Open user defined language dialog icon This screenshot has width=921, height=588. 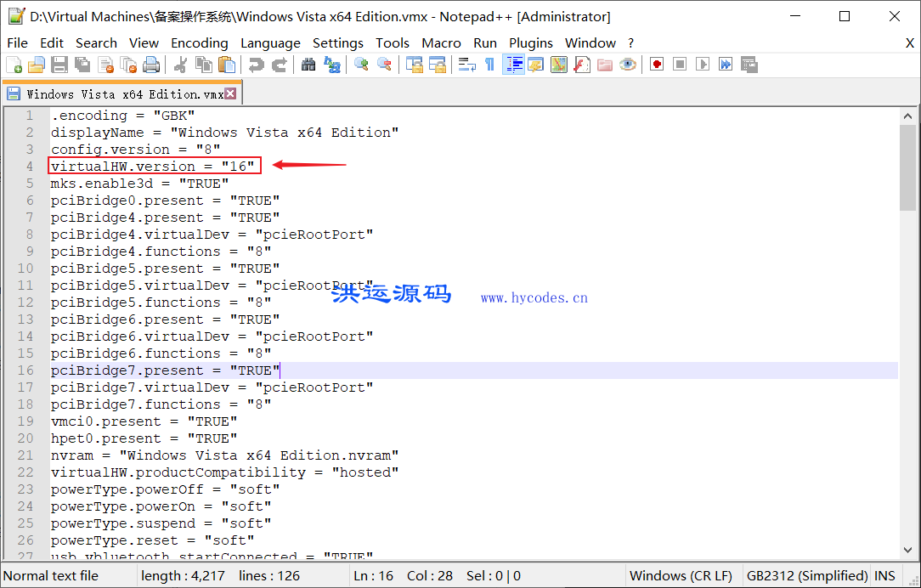click(x=535, y=65)
